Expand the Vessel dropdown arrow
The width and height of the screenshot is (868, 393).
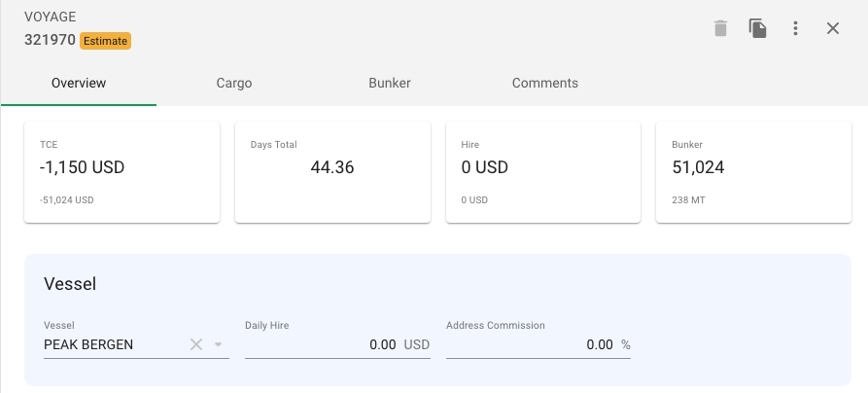[x=219, y=344]
